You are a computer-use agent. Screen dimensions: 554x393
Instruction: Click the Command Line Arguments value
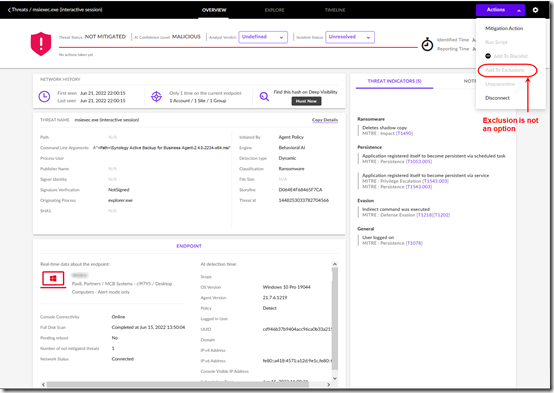(x=162, y=148)
